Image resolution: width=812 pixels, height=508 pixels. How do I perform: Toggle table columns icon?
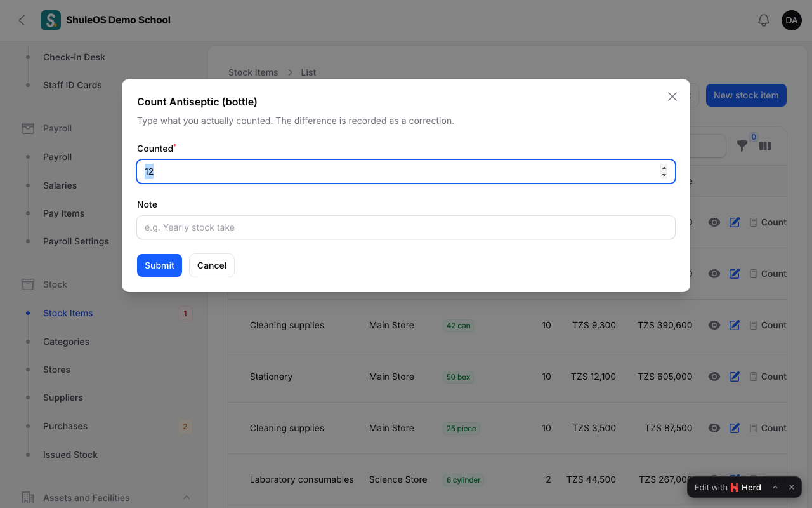pyautogui.click(x=765, y=146)
